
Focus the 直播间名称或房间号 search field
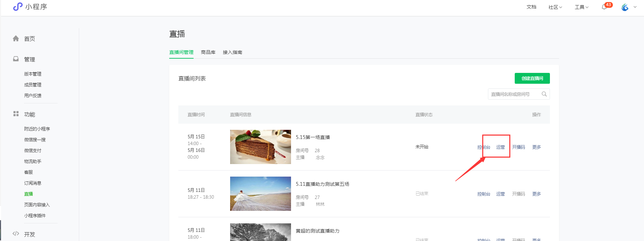(519, 94)
